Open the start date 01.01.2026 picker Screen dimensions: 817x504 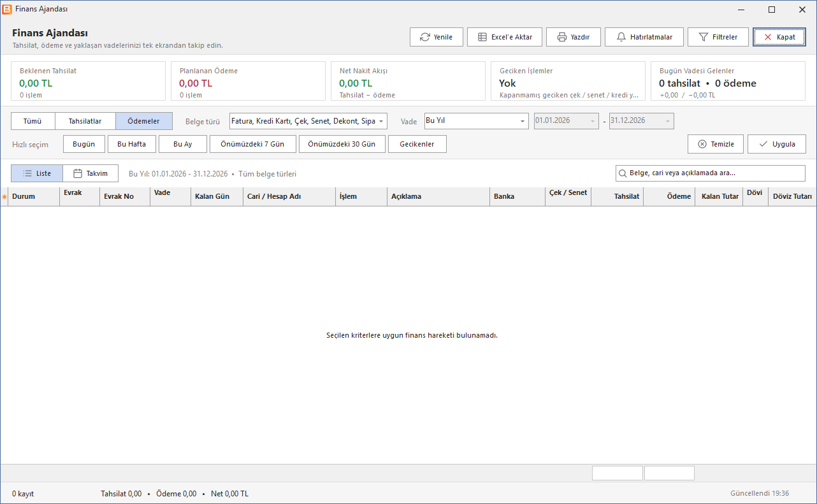pyautogui.click(x=566, y=121)
